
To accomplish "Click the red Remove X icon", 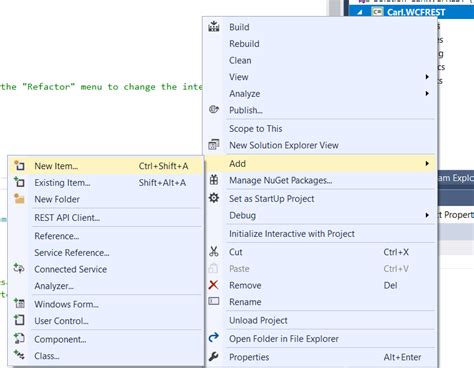I will 213,285.
